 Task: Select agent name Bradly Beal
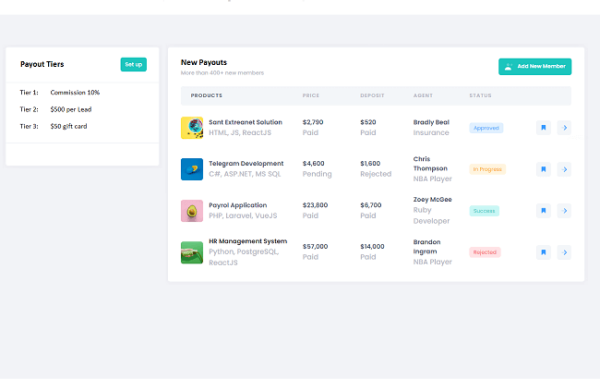point(431,122)
